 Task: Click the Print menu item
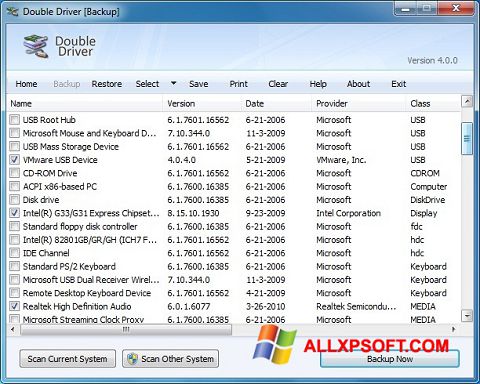[239, 84]
